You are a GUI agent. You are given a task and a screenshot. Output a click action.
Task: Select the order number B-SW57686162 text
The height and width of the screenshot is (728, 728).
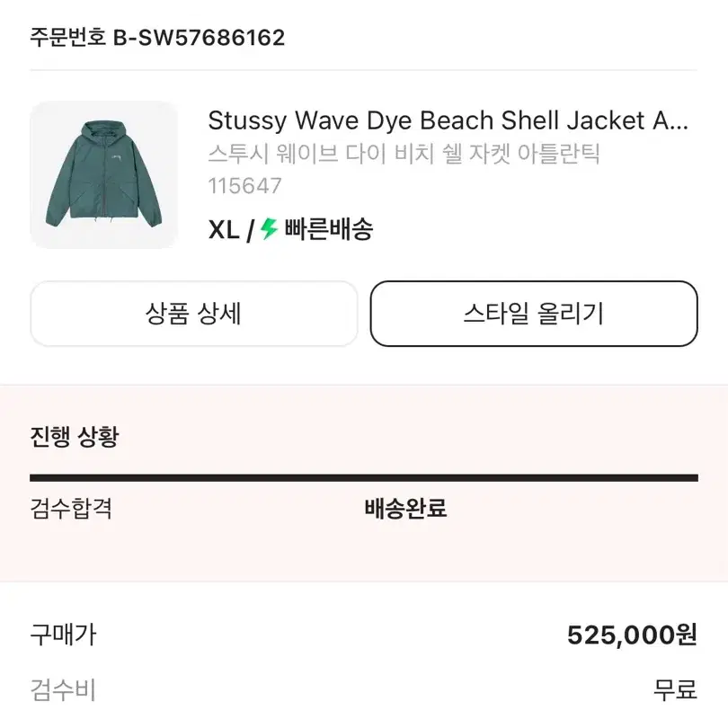[200, 38]
